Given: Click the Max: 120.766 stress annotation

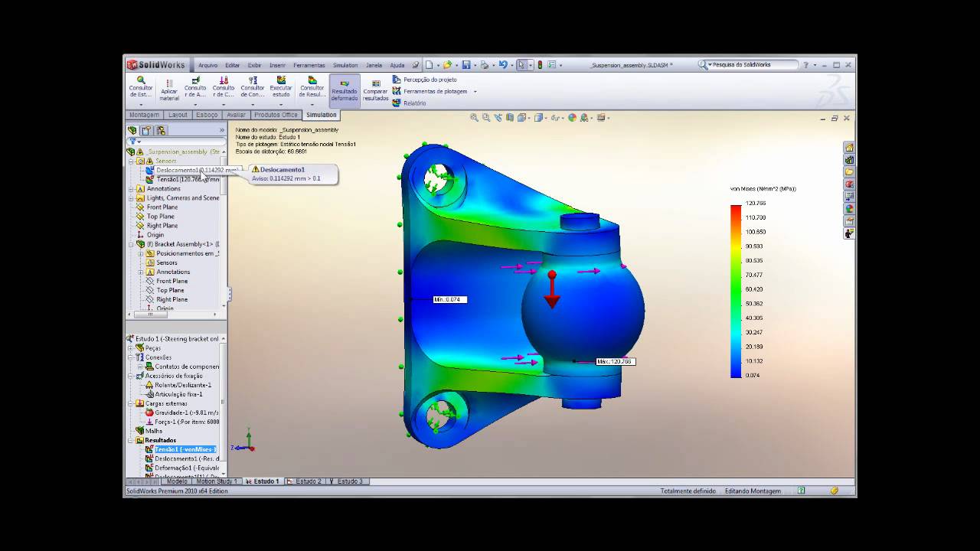Looking at the screenshot, I should (x=616, y=361).
